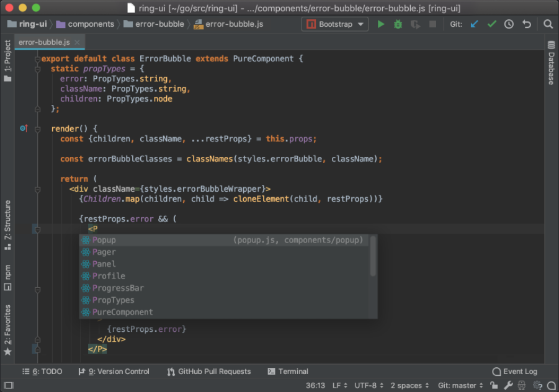Click the autocomplete popup scrollbar

pyautogui.click(x=373, y=257)
